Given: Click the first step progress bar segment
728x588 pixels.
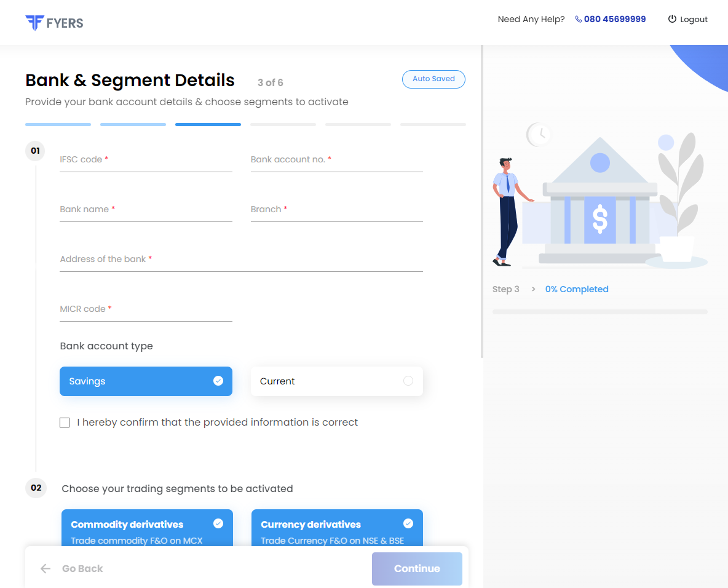Looking at the screenshot, I should pyautogui.click(x=58, y=124).
